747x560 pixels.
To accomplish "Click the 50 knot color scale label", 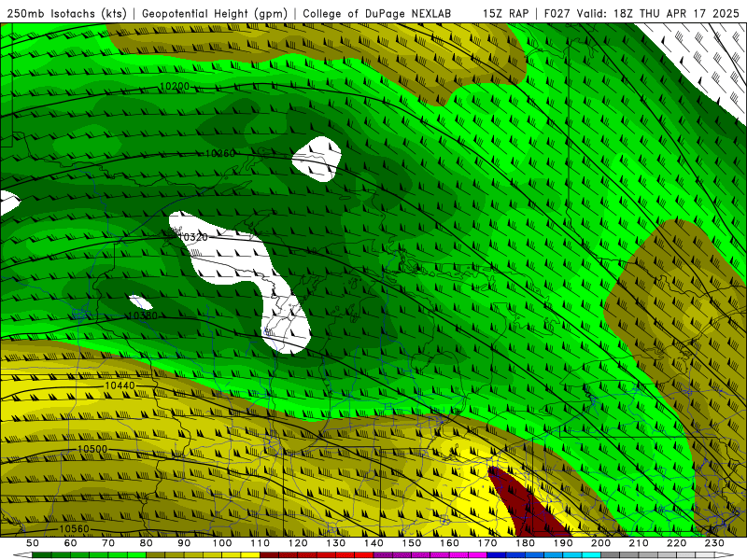I will (33, 543).
